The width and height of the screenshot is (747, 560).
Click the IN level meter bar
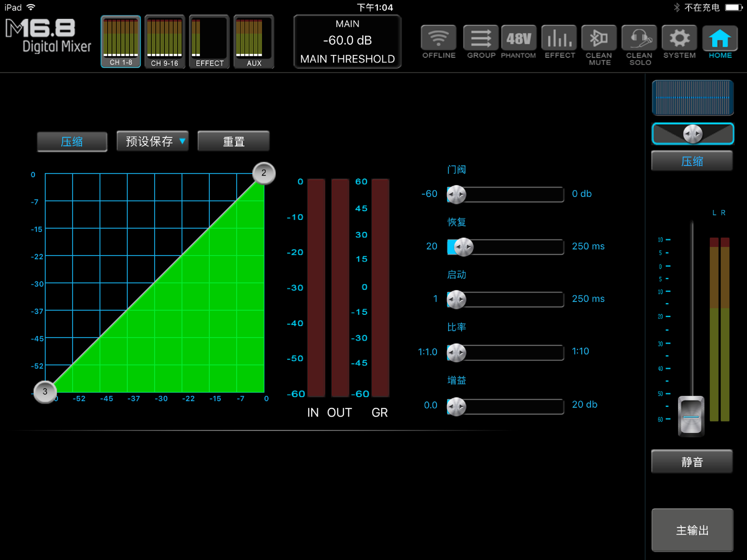(316, 288)
